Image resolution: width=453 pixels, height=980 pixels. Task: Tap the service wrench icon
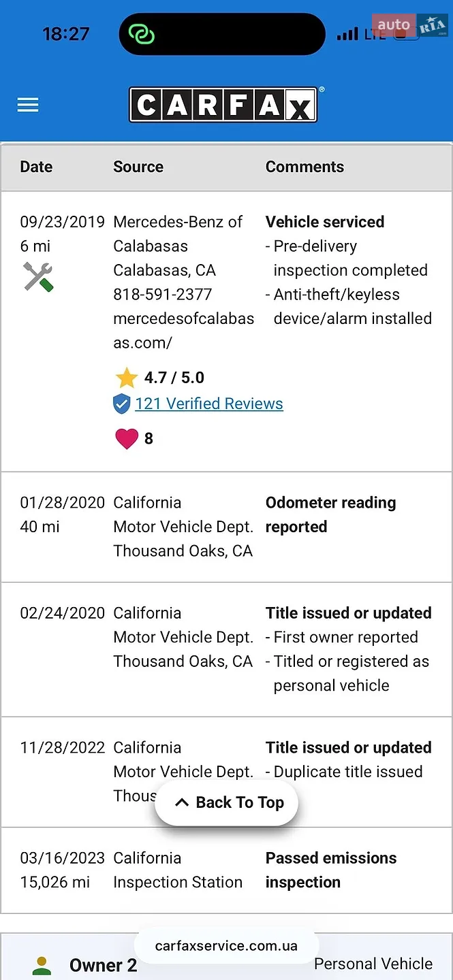[x=38, y=277]
